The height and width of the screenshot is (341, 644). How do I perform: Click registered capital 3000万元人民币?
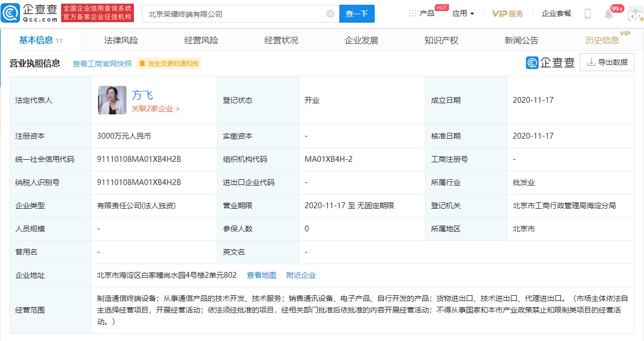point(124,136)
